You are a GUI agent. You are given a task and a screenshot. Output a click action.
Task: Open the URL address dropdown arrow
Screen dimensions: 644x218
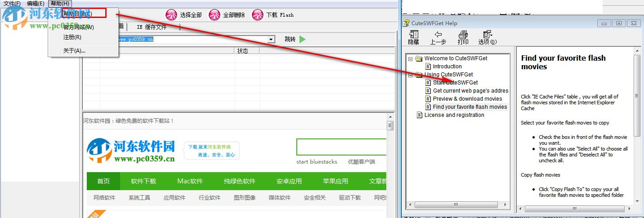click(271, 40)
